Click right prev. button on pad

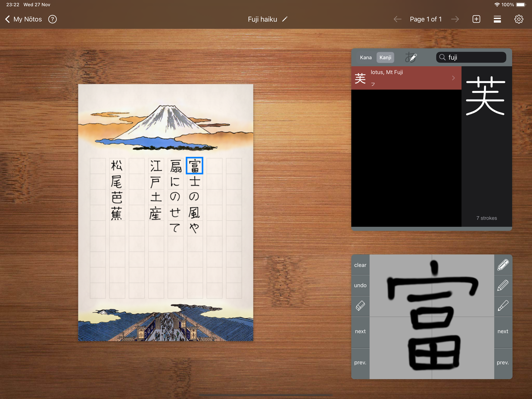coord(503,363)
